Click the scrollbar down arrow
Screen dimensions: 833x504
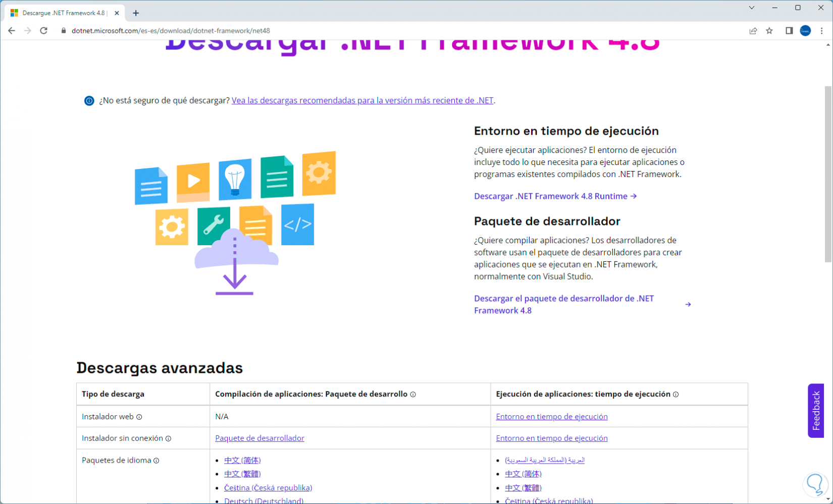[x=828, y=499]
